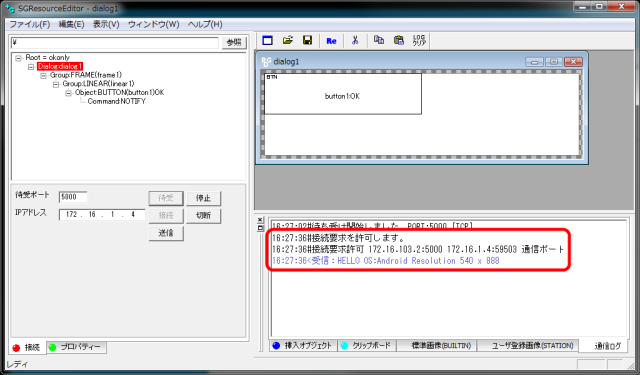Image resolution: width=640 pixels, height=375 pixels.
Task: Click the 送信 send button
Action: 166,233
